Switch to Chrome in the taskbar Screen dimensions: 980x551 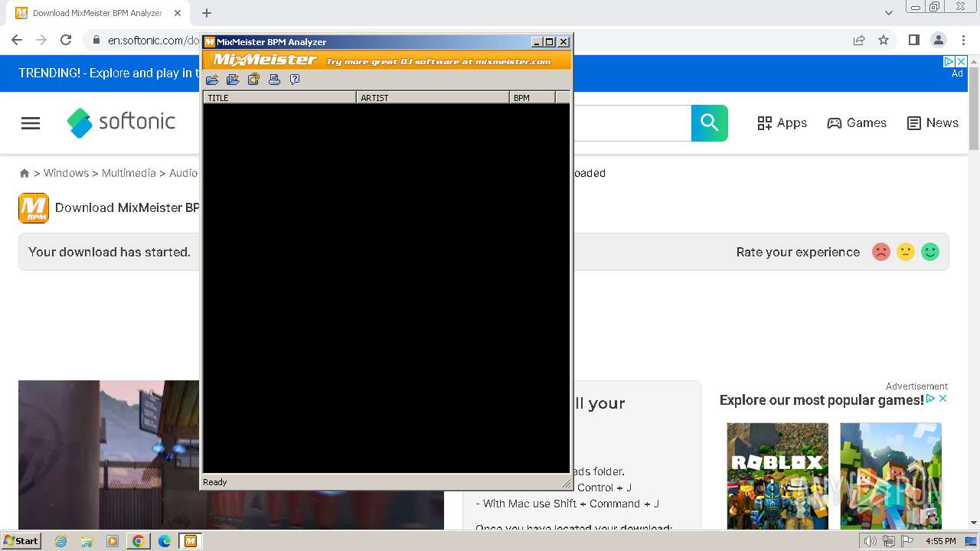tap(138, 541)
